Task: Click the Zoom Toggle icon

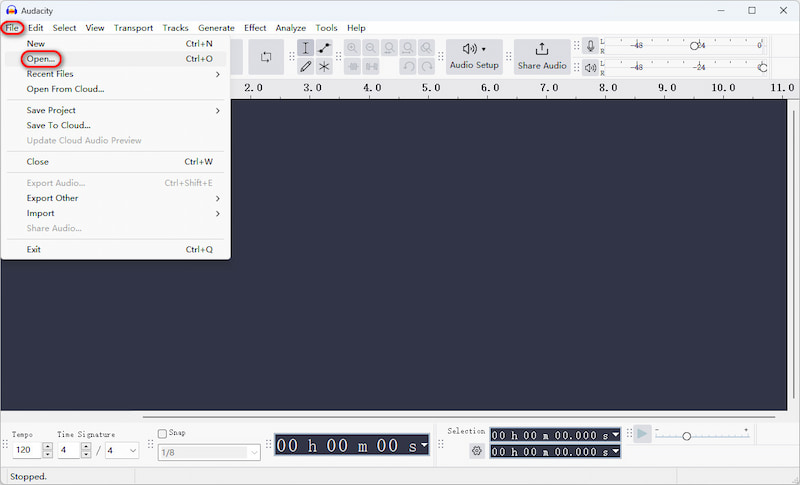Action: pyautogui.click(x=426, y=48)
